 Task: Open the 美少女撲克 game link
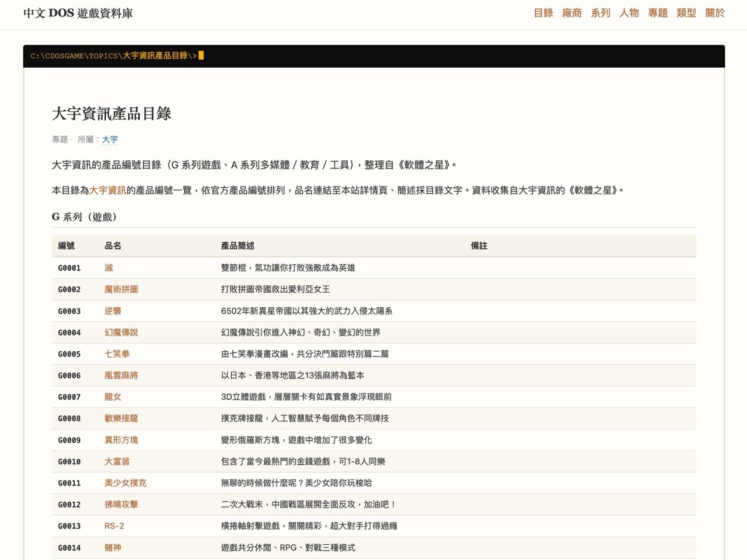pyautogui.click(x=125, y=483)
